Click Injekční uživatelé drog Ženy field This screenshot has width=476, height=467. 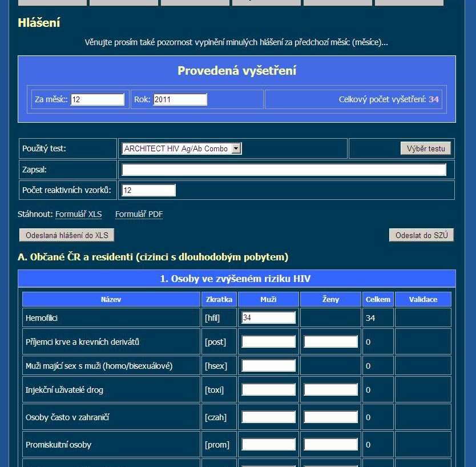(330, 389)
